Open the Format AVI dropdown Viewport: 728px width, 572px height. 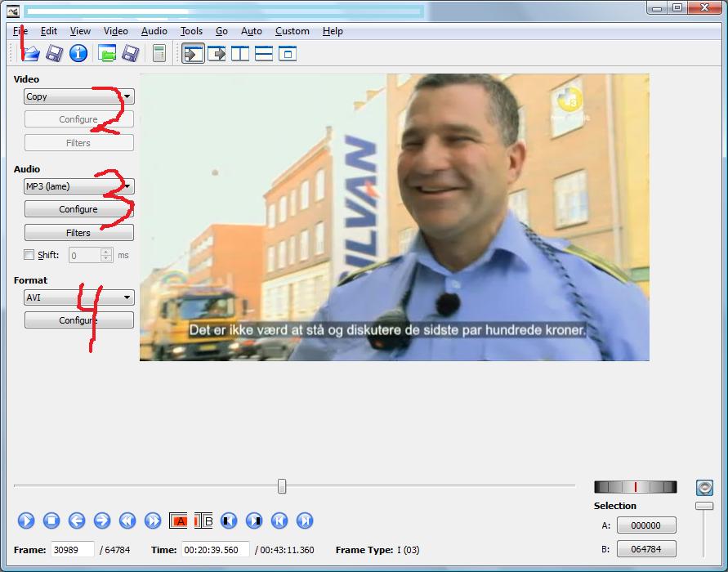click(79, 297)
